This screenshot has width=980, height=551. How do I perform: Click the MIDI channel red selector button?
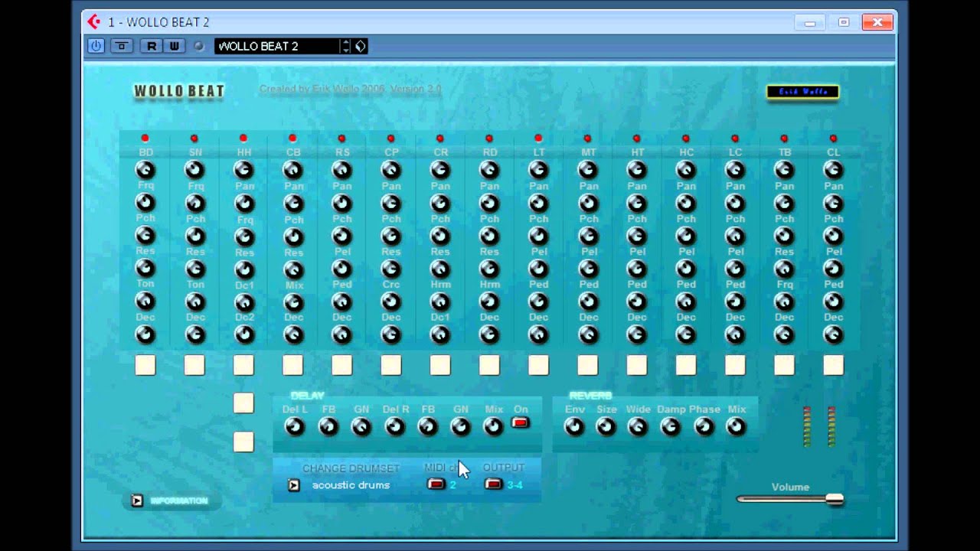click(436, 484)
